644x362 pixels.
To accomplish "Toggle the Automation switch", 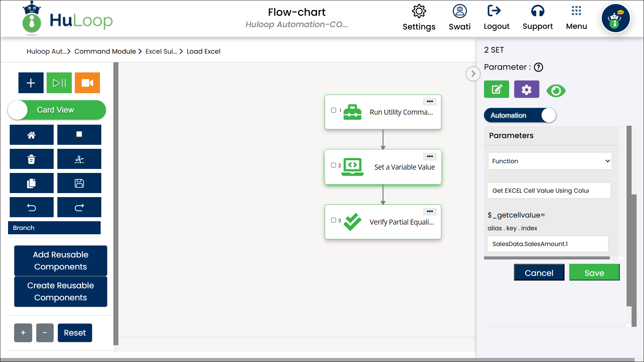I will 520,115.
